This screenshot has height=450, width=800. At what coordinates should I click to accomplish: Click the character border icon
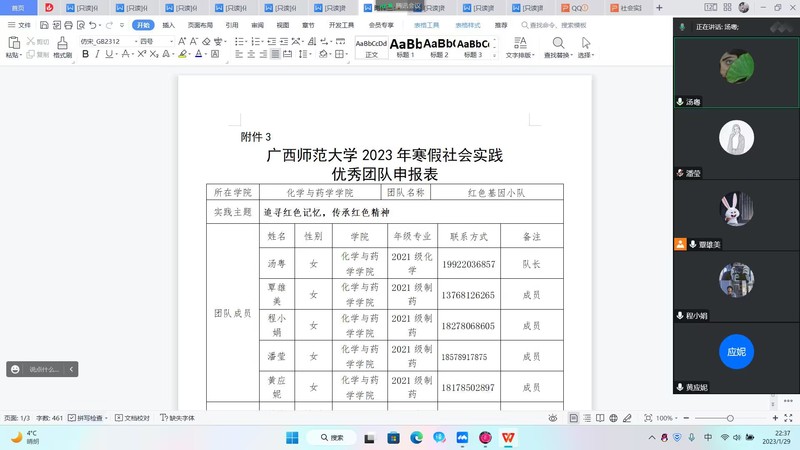(x=215, y=54)
